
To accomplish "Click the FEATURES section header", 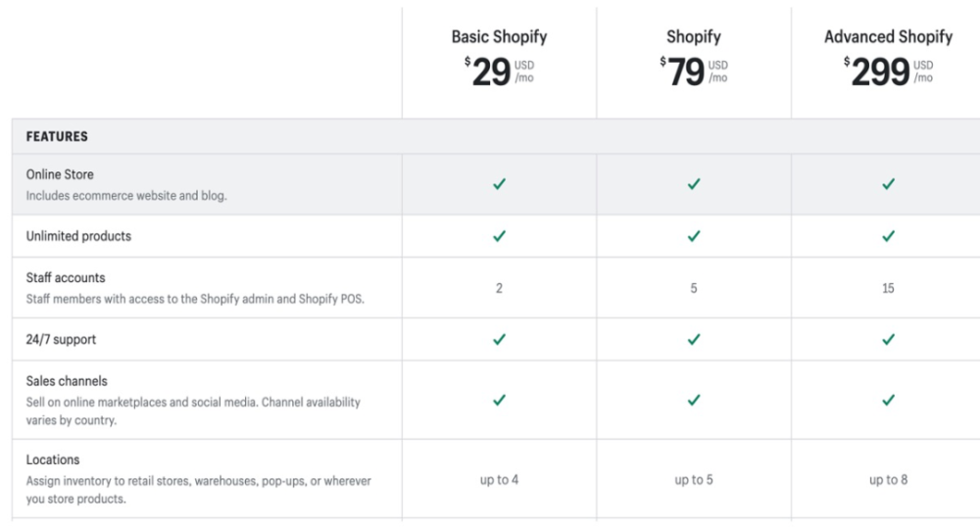I will [x=57, y=137].
